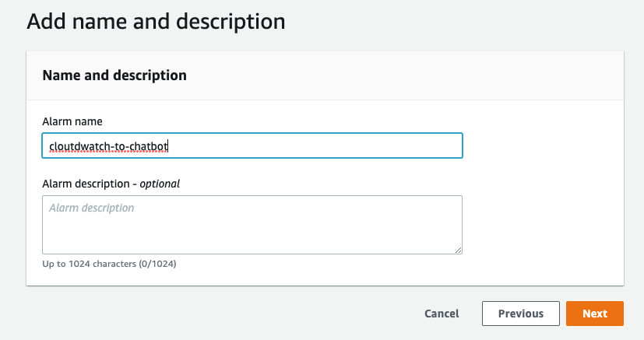Place the cursor after 'chatbot' in the alarm name
This screenshot has height=340, width=644.
pos(168,146)
